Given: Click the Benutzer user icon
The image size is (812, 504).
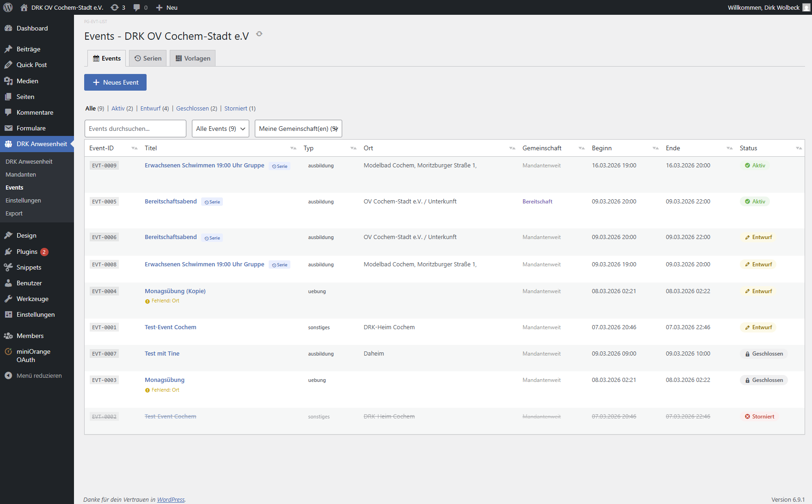Looking at the screenshot, I should pyautogui.click(x=8, y=283).
